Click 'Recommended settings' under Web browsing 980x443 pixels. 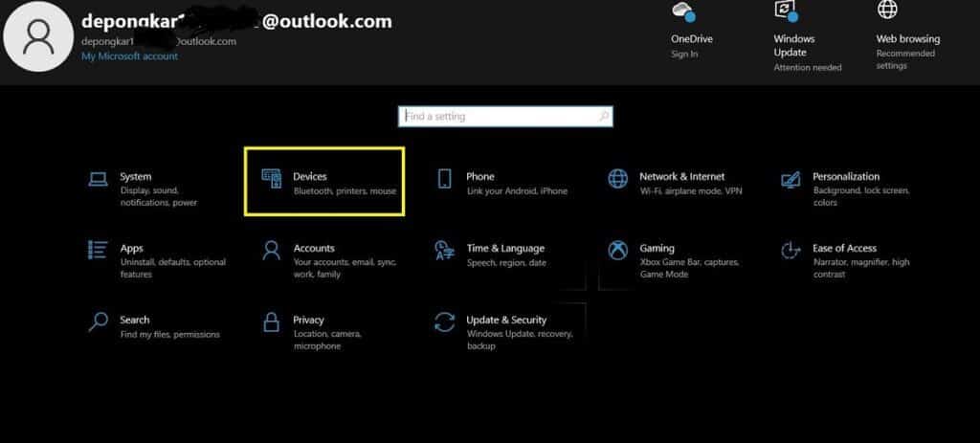coord(905,59)
